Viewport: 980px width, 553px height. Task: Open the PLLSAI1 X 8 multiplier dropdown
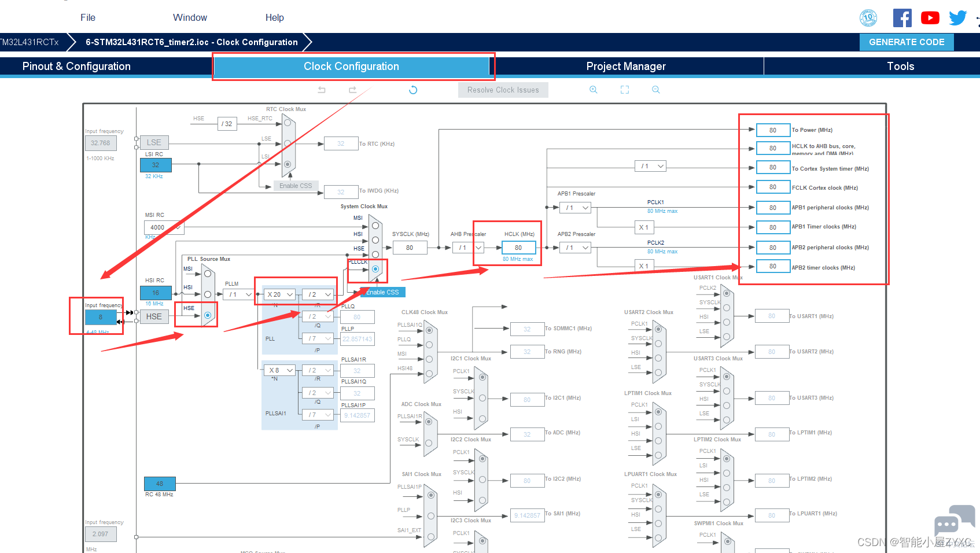tap(280, 370)
